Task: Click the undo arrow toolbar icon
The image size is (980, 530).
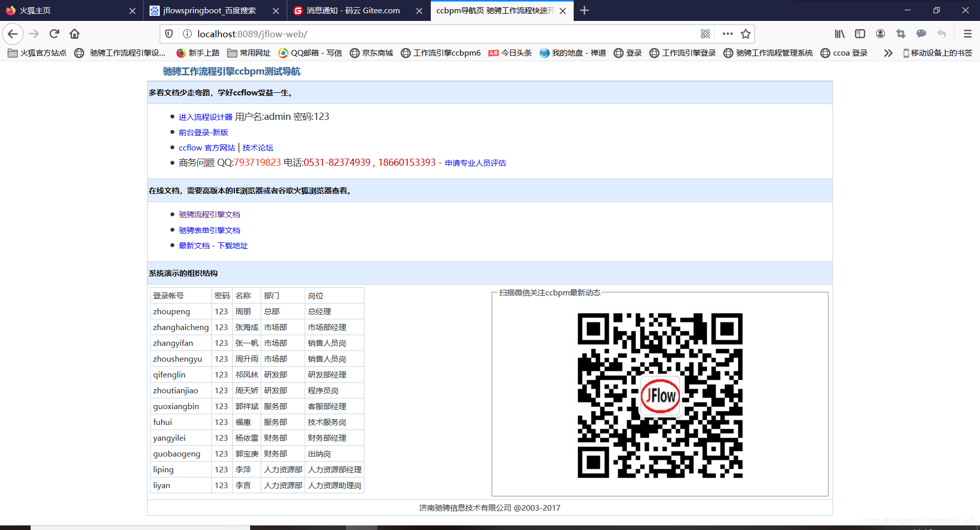Action: click(942, 34)
